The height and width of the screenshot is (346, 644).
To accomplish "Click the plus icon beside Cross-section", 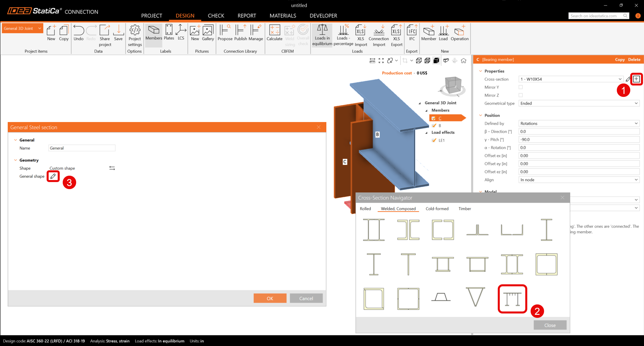I will pos(636,79).
